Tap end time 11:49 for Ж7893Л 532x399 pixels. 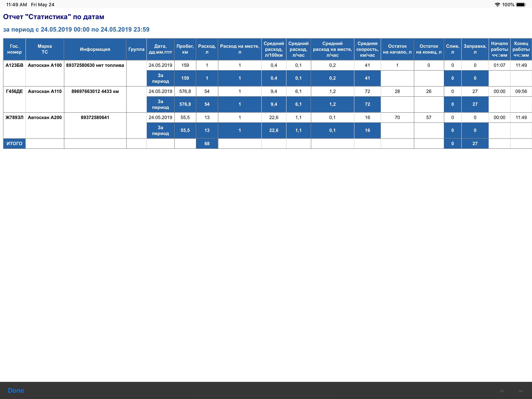tap(521, 117)
